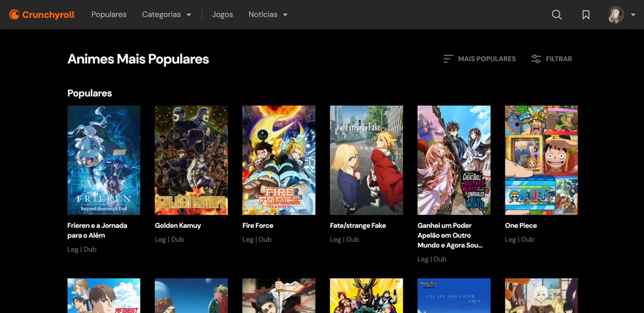Click the Leg | Dub text under Fire Force
The image size is (644, 313).
point(257,240)
